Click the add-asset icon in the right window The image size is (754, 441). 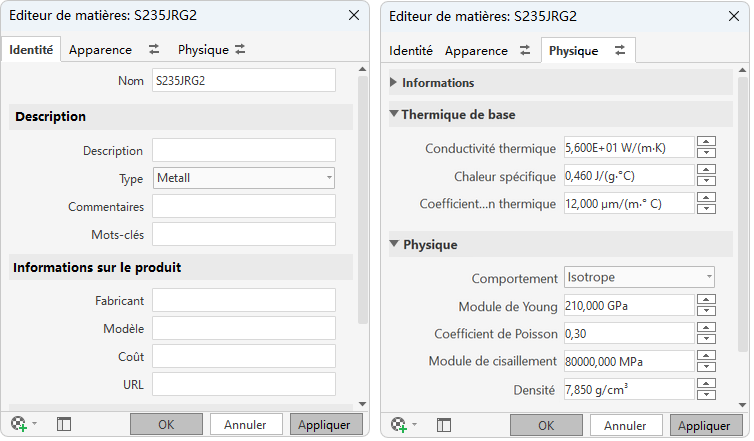(399, 425)
